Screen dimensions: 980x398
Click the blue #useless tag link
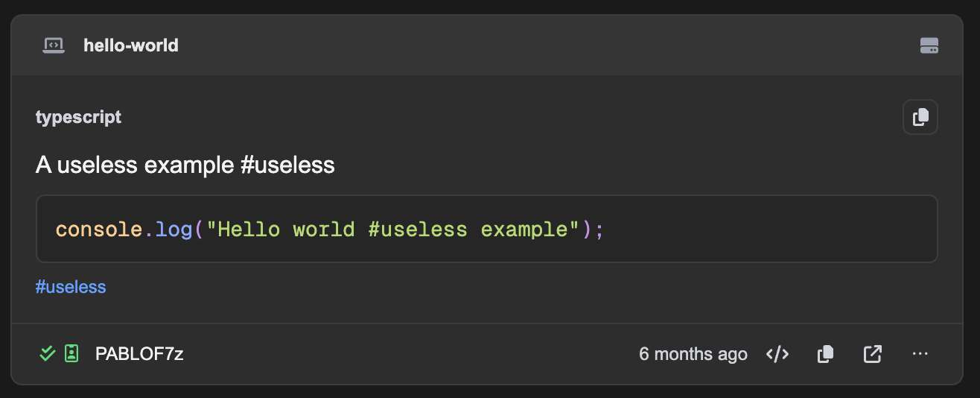(x=71, y=286)
